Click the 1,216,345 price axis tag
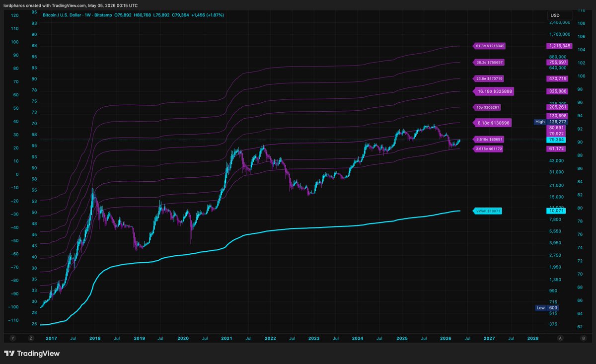Image resolution: width=596 pixels, height=364 pixels. point(559,46)
